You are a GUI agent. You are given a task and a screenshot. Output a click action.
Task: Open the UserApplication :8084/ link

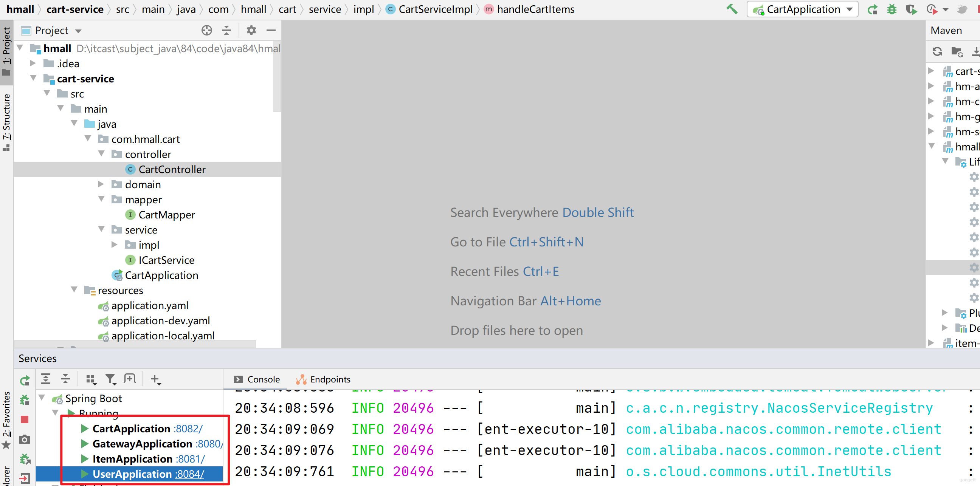[x=190, y=474]
